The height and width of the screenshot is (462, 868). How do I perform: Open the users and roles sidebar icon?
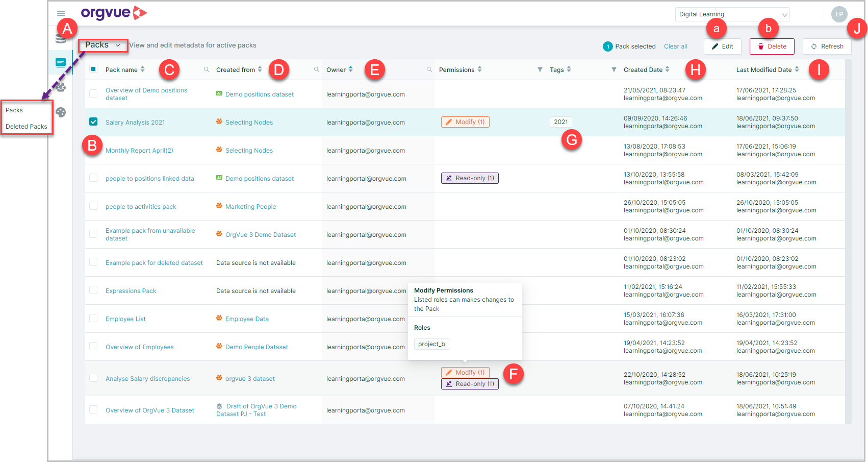[61, 87]
